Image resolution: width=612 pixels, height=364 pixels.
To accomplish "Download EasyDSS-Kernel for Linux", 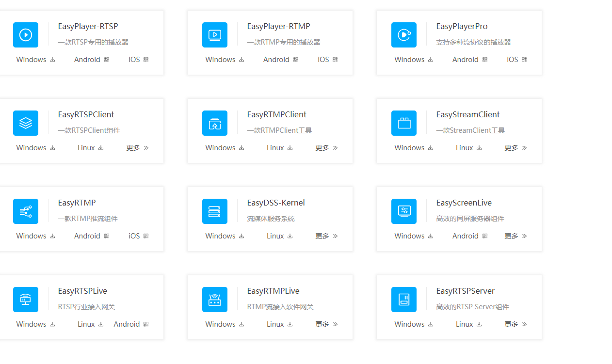I will pos(280,236).
